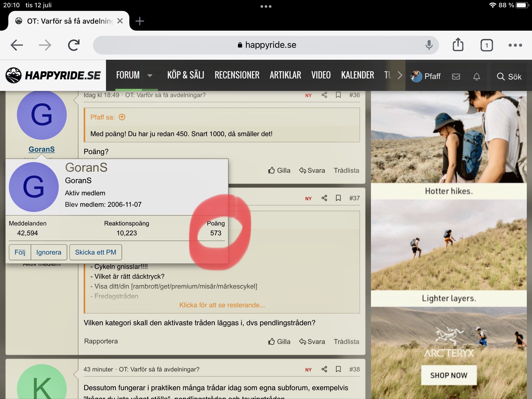Click GoranS avatar in the popup card
Viewport: 532px width, 399px height.
tap(34, 187)
